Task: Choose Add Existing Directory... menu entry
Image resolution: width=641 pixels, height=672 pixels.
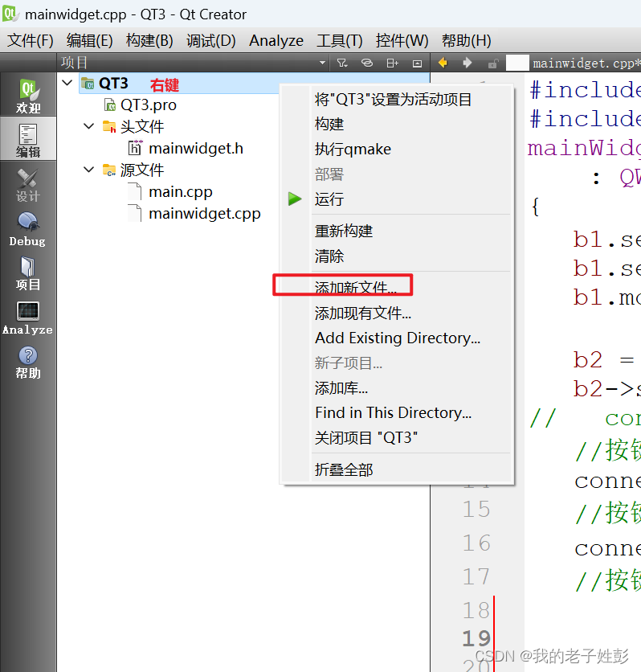Action: [x=397, y=338]
